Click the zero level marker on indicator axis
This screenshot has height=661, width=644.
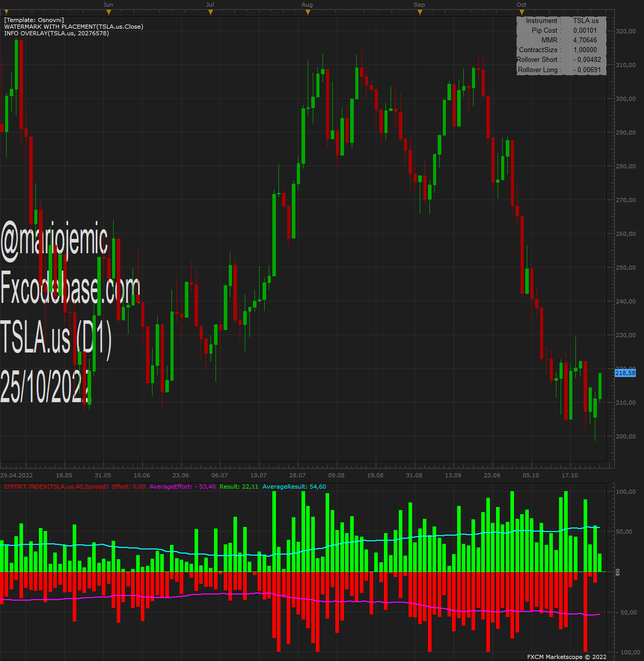(x=617, y=572)
